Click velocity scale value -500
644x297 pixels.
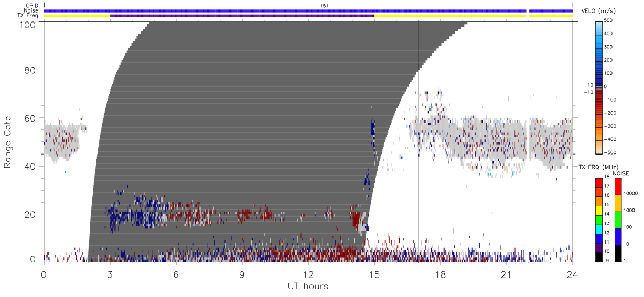click(x=609, y=152)
